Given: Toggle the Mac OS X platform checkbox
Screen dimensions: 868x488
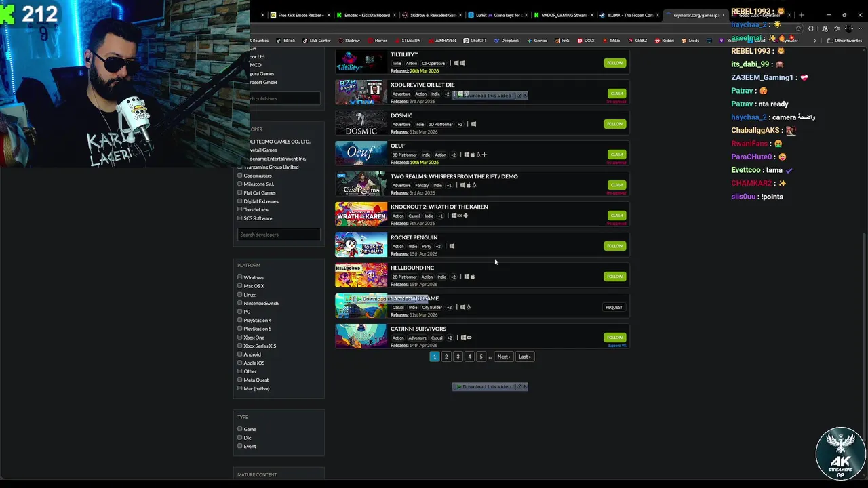Looking at the screenshot, I should tap(239, 286).
